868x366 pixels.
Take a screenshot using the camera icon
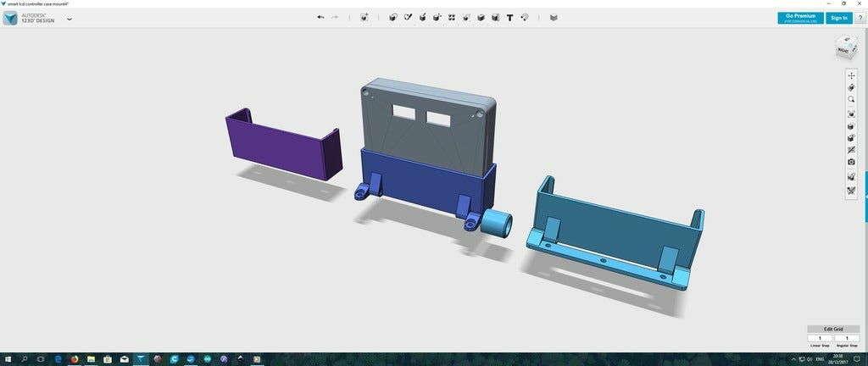[851, 162]
